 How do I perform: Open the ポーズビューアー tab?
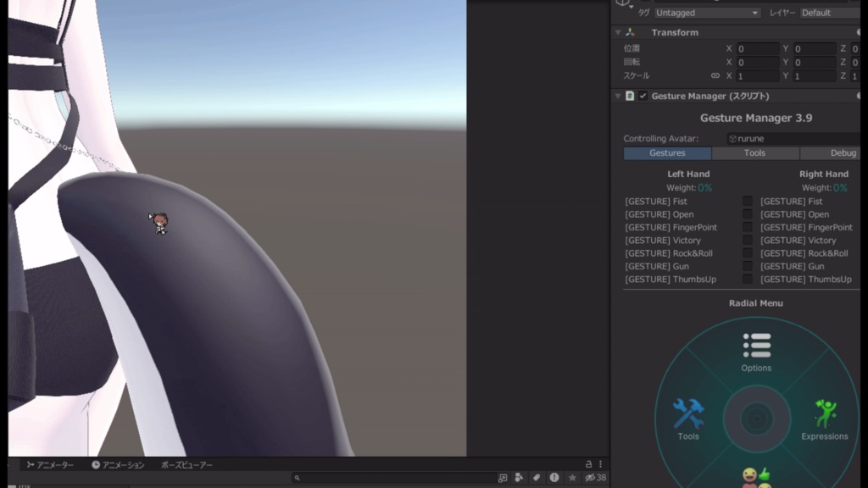point(186,465)
